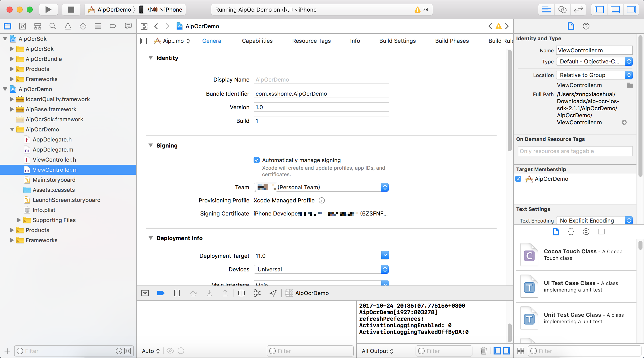Expand the IdcardQuality.framework item

tap(12, 99)
